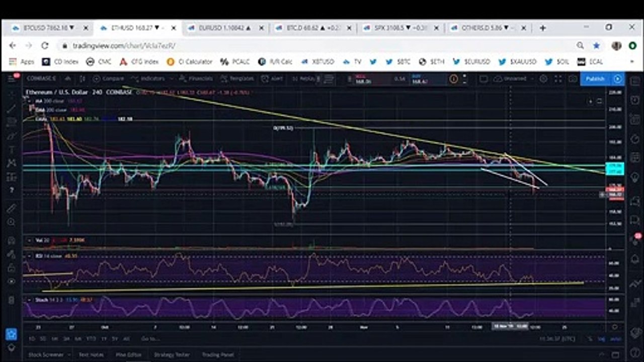Select the patterns drawing tool

click(x=12, y=163)
